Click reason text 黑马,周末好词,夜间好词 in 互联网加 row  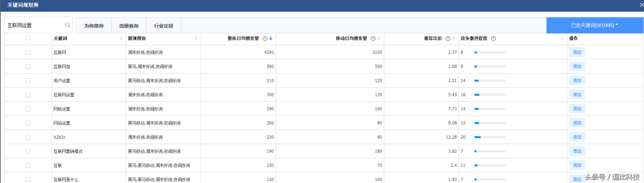coord(150,67)
